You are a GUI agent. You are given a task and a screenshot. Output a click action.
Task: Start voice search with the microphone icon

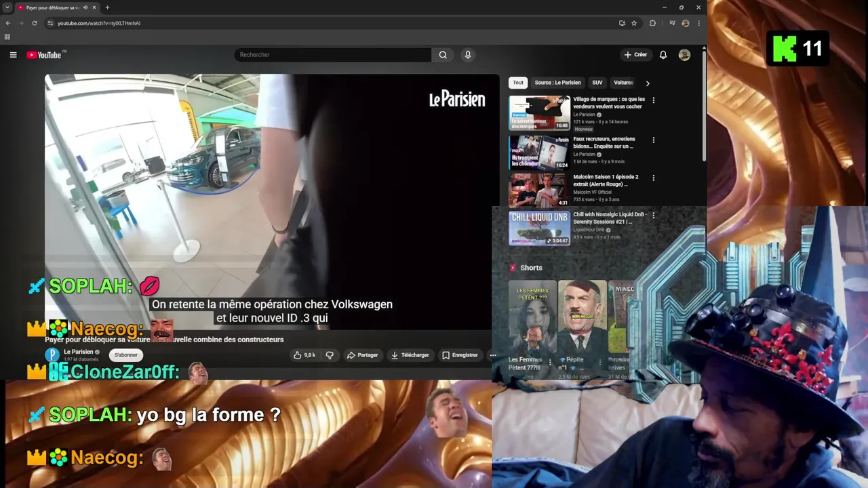(x=468, y=55)
